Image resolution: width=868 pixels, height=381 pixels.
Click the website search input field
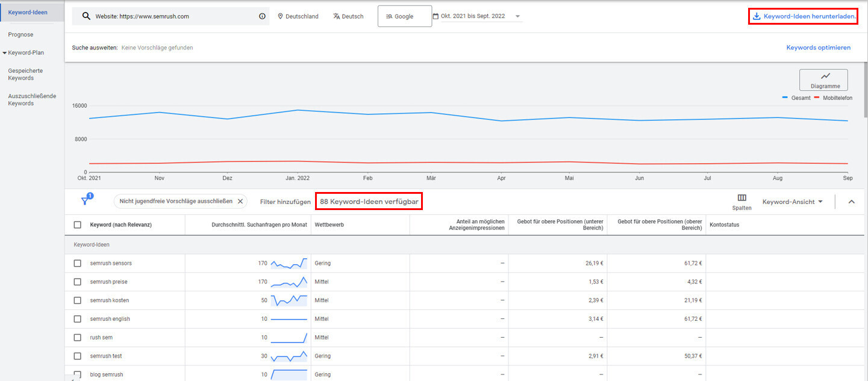pos(169,16)
